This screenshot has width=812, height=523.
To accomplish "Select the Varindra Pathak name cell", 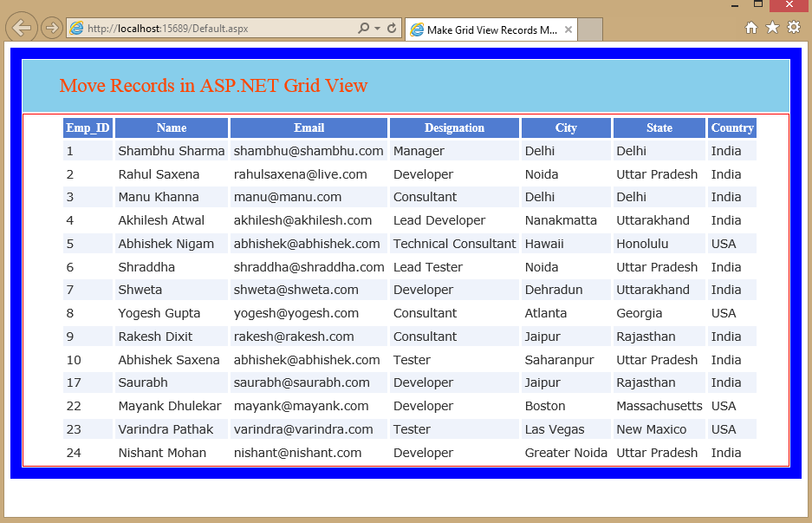I will pos(172,429).
